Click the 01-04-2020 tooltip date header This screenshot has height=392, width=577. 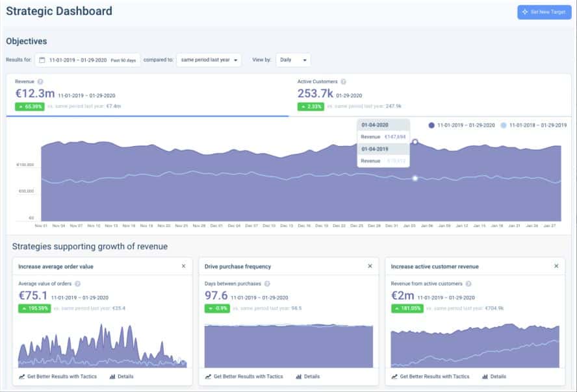tap(383, 125)
